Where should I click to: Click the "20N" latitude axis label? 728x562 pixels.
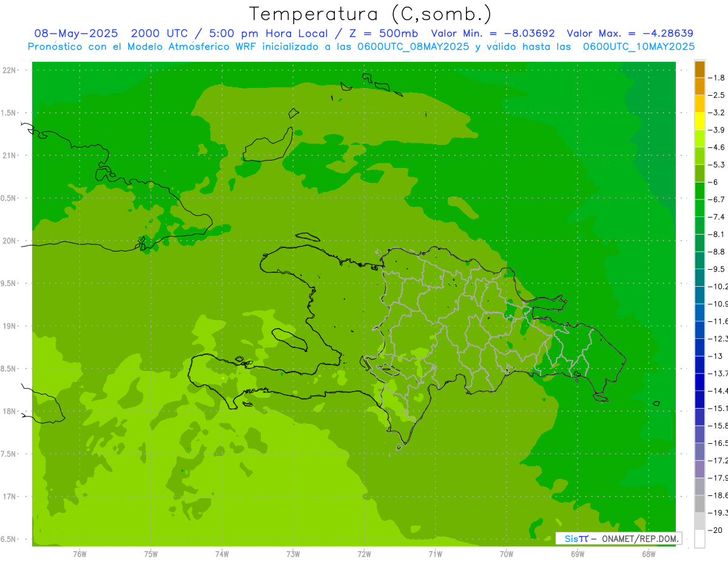(10, 241)
